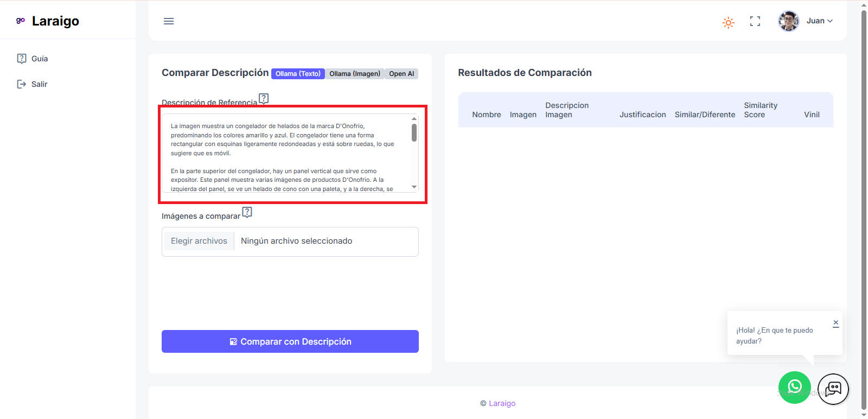868x419 pixels.
Task: Close the chat greeting popup
Action: 835,323
